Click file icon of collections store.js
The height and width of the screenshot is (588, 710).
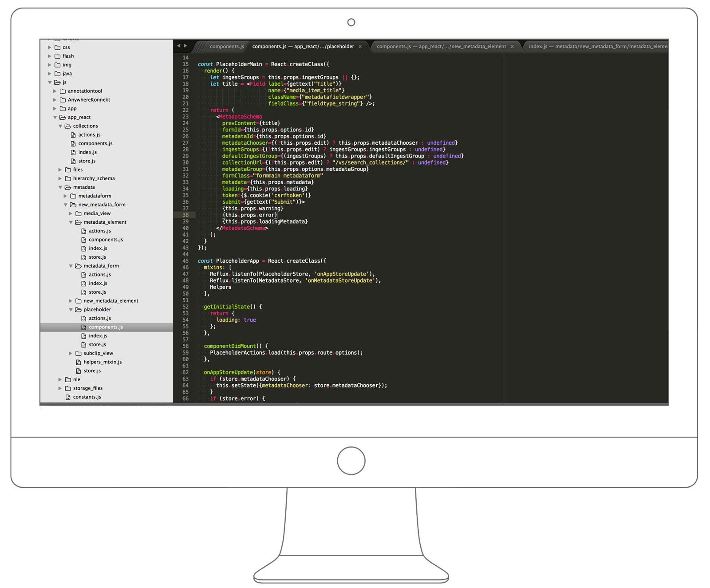(73, 161)
